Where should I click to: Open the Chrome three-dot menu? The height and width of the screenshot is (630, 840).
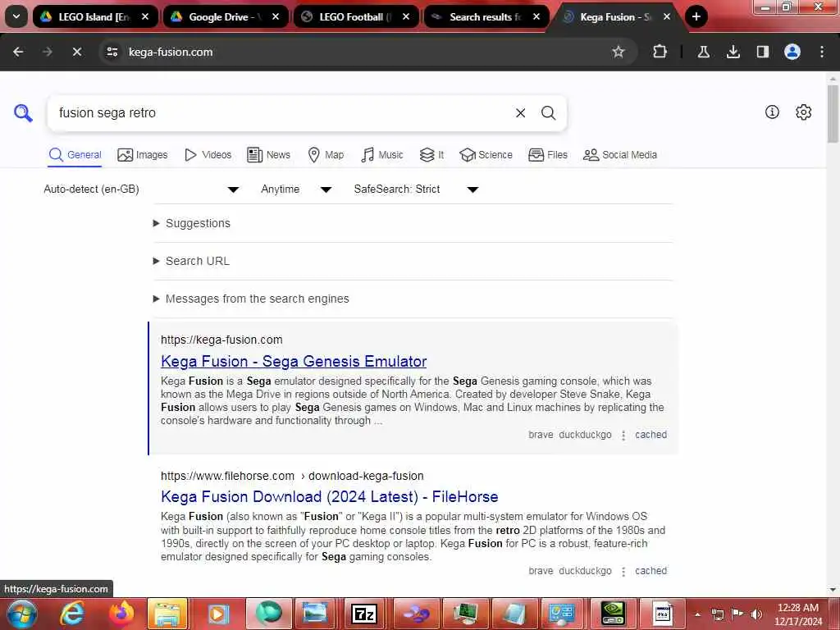822,52
